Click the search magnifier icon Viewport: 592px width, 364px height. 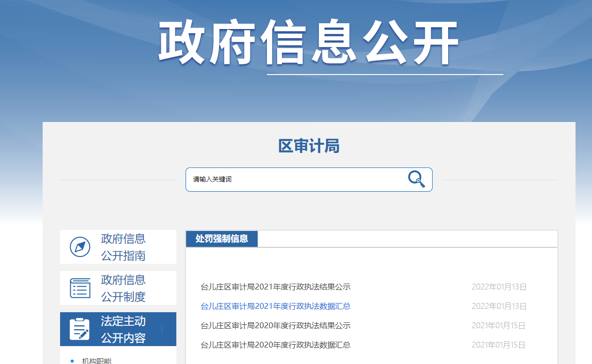(x=417, y=179)
